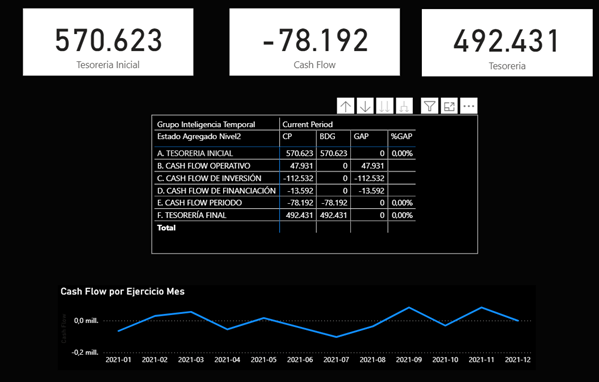Click the Drill up arrow icon
Viewport: 599px width, 382px height.
(x=346, y=106)
